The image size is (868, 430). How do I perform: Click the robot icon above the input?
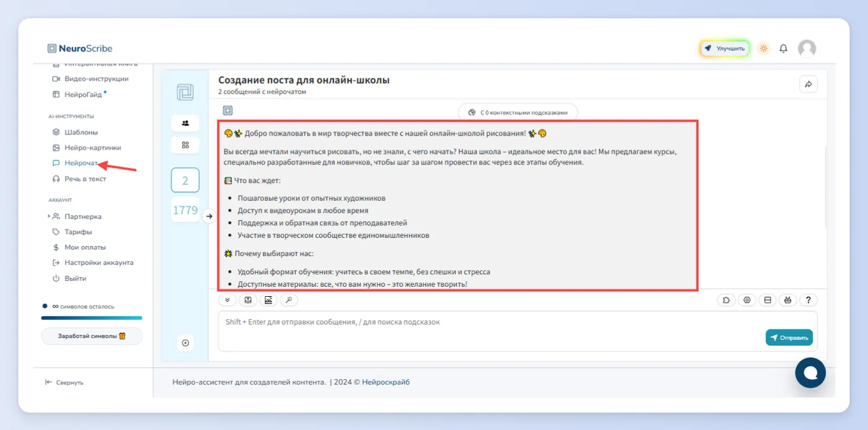787,300
